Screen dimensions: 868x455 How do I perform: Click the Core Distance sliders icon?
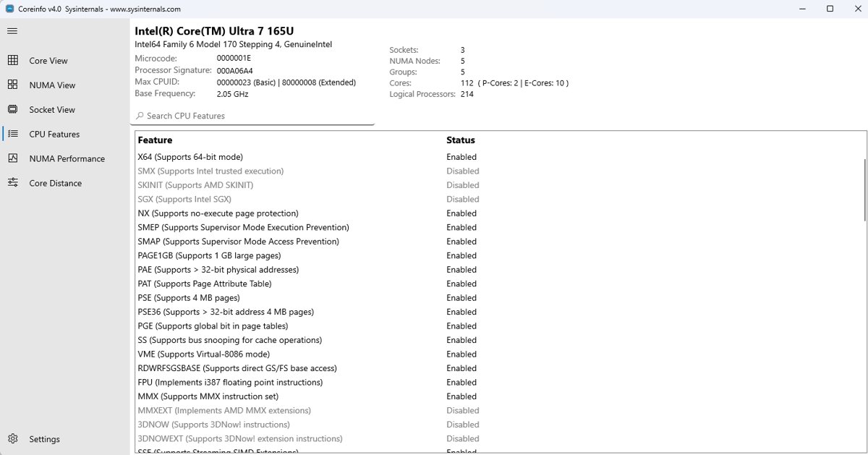coord(12,183)
